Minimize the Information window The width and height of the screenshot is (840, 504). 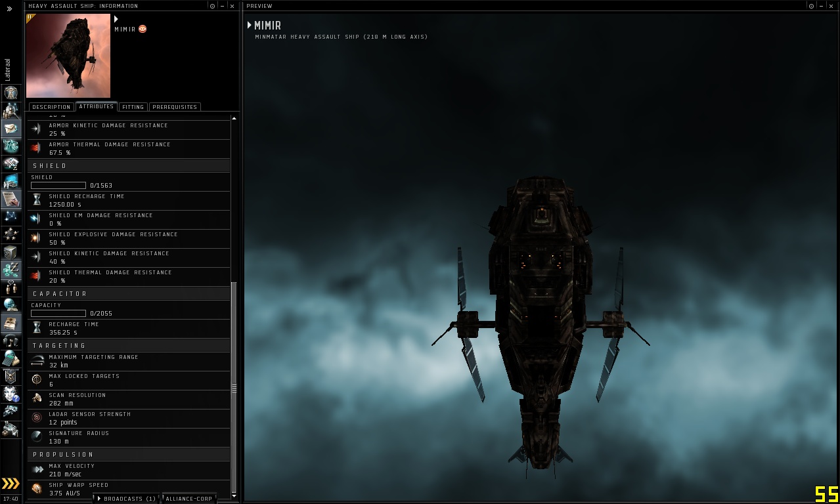[x=222, y=6]
